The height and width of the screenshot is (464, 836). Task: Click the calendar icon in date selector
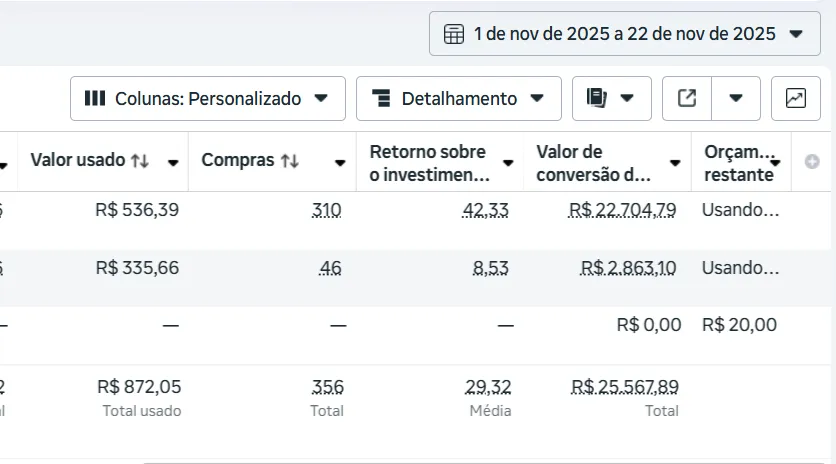(x=454, y=34)
